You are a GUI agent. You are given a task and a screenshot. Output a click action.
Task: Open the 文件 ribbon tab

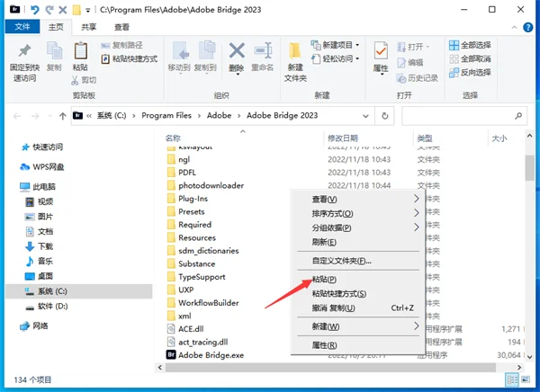(x=22, y=26)
